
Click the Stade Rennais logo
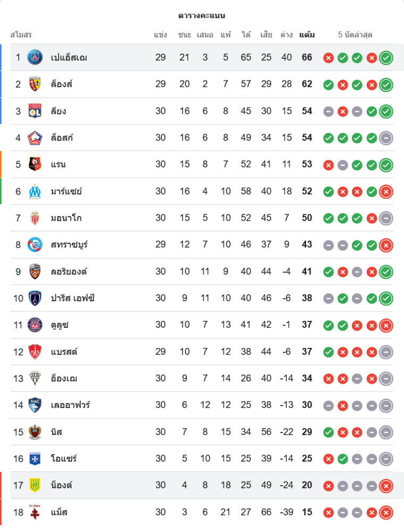pos(35,164)
